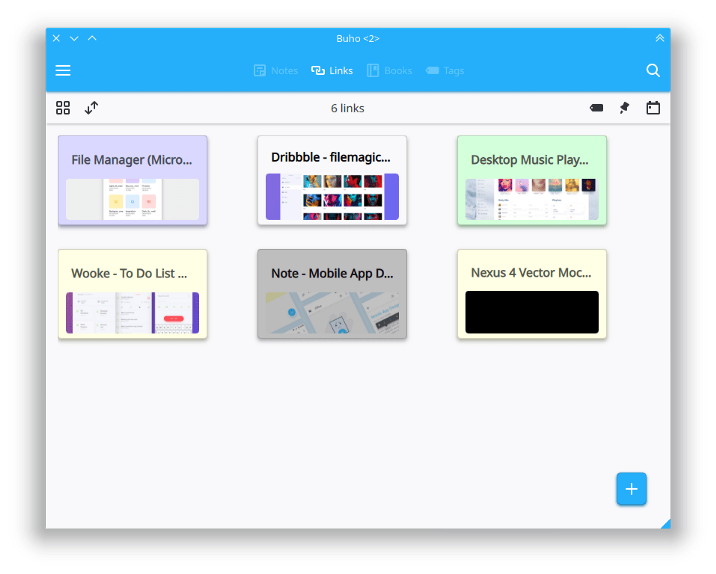Open the Note - Mobile App D... card

(x=332, y=294)
